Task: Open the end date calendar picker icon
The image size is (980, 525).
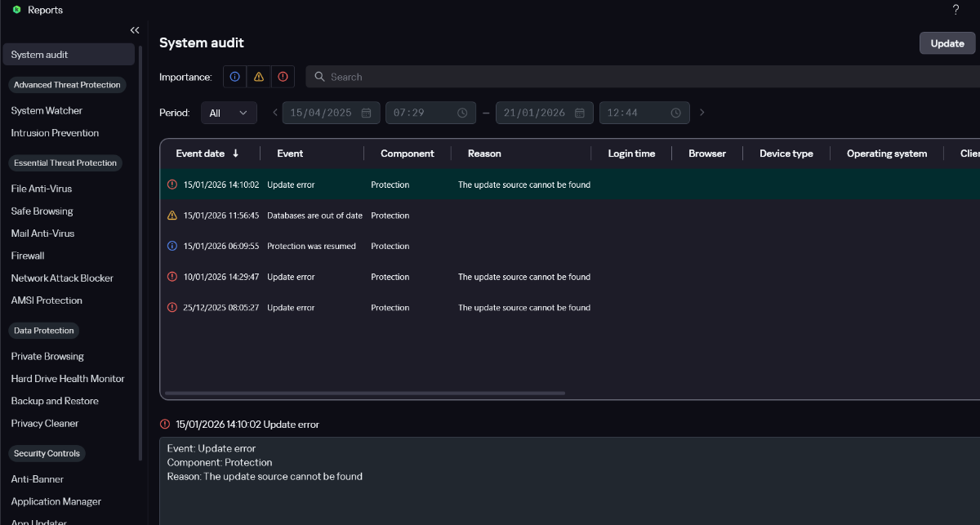Action: [x=580, y=113]
